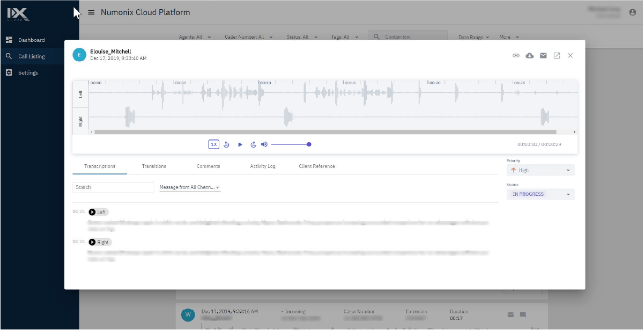Screen dimensions: 644x330
Task: Click the transcription Search field
Action: (x=113, y=187)
